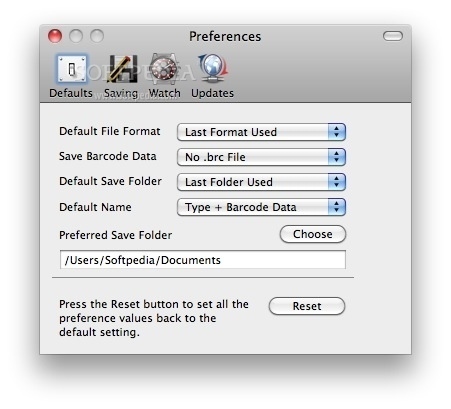451x409 pixels.
Task: Open the Watch wristwatch icon
Action: pyautogui.click(x=164, y=69)
